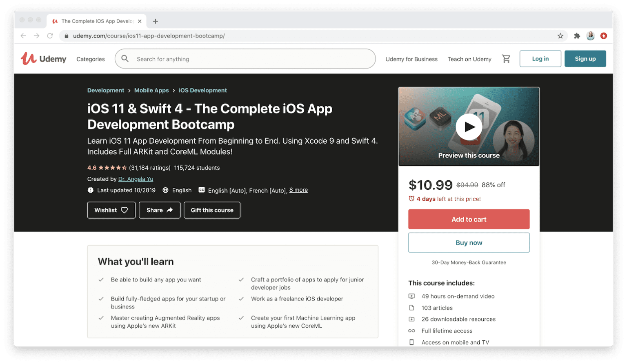Click the play button to preview the course
This screenshot has height=364, width=627.
pos(469,127)
